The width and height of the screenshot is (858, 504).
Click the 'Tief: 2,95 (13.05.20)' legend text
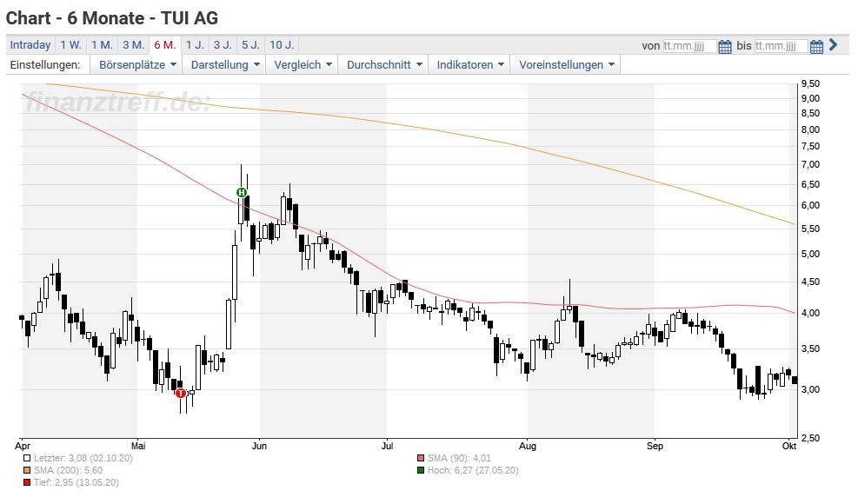(x=76, y=482)
